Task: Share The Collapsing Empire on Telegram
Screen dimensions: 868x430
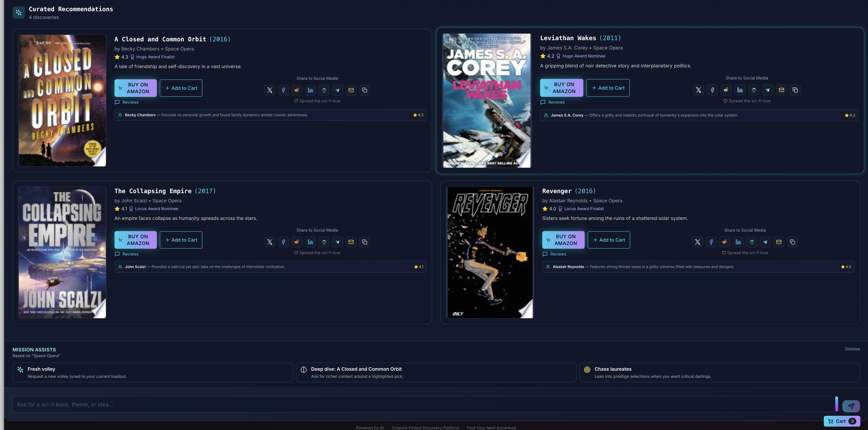Action: pos(337,242)
